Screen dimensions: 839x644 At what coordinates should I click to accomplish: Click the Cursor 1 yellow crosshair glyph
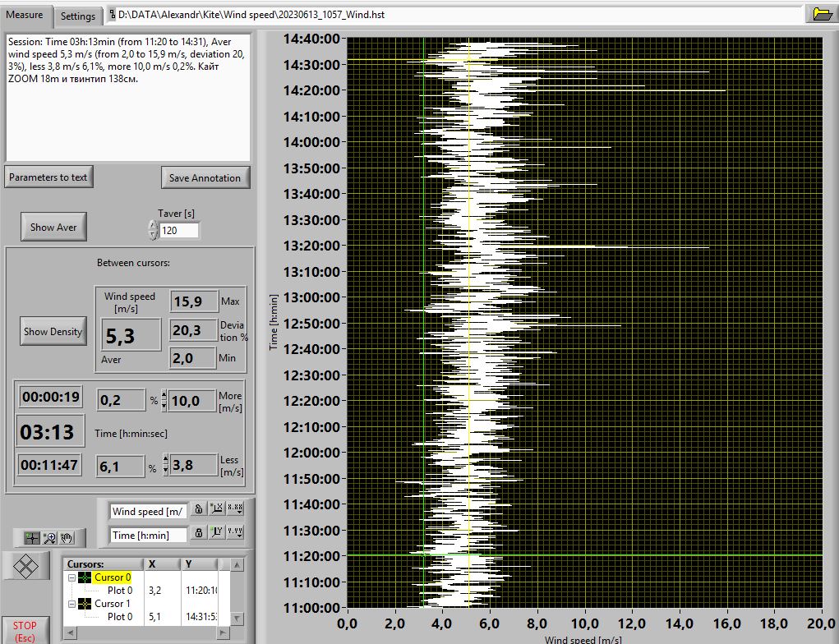(x=85, y=604)
